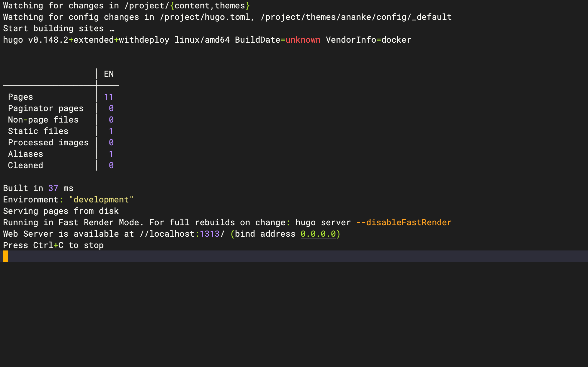
Task: Click the 'VendorInfo=docker' text
Action: [368, 40]
